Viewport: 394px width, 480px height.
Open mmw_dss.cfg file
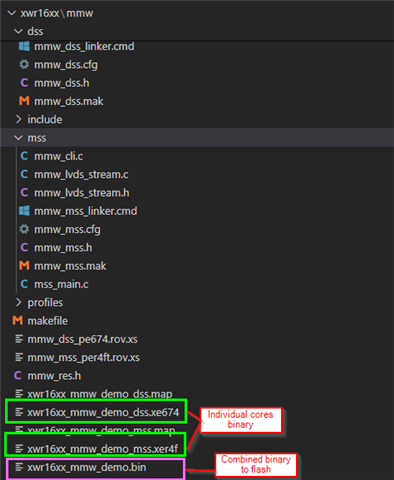(66, 65)
